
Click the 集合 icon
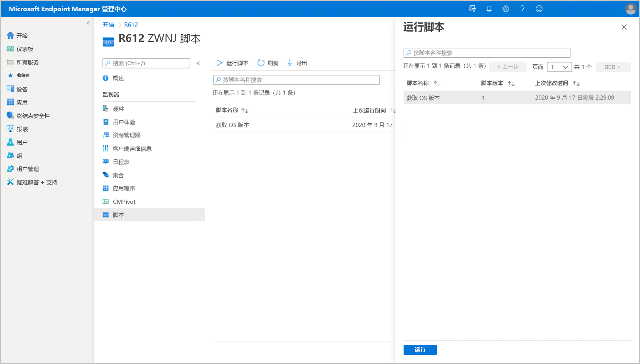(105, 175)
